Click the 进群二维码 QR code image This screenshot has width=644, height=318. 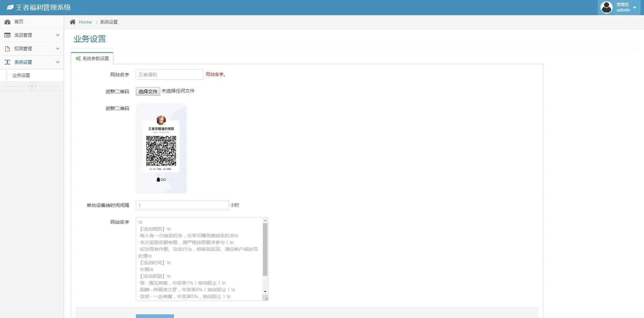click(161, 149)
